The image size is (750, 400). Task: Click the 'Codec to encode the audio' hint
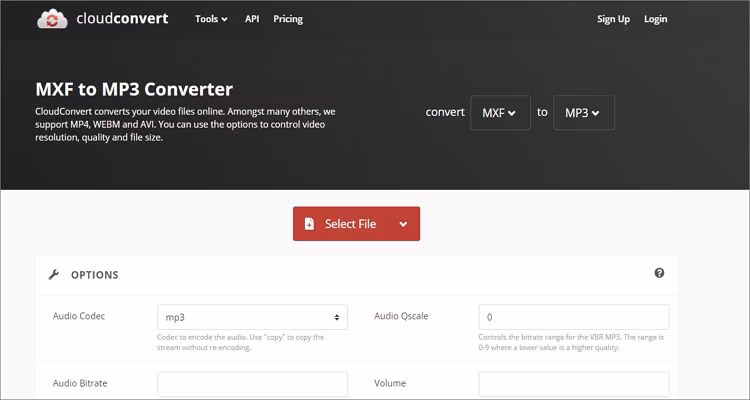pyautogui.click(x=241, y=342)
